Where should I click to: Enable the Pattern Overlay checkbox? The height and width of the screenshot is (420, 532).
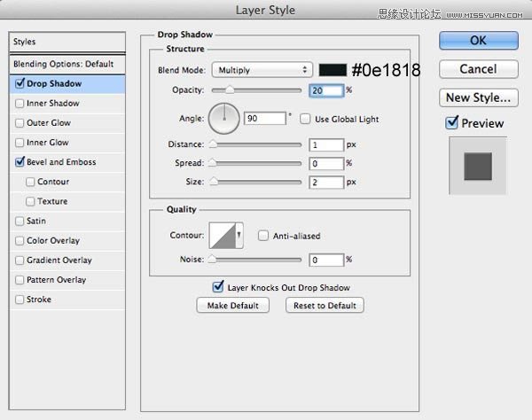click(x=20, y=280)
